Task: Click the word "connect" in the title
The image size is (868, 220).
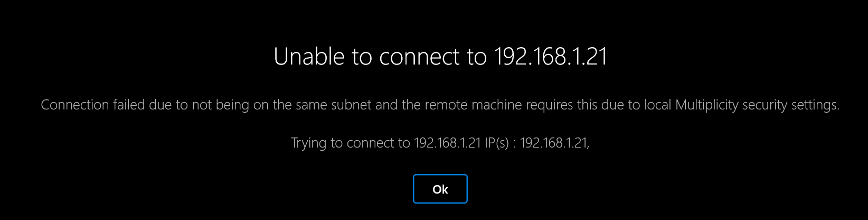Action: (420, 57)
